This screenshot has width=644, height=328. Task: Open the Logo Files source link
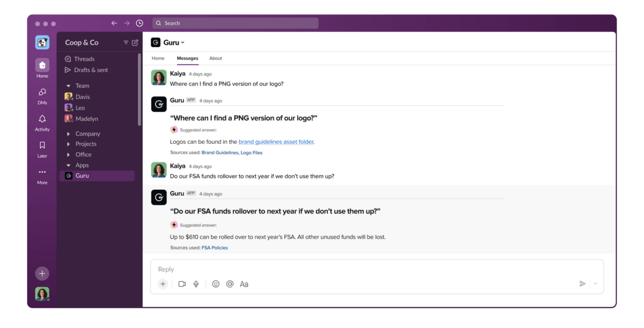[252, 153]
